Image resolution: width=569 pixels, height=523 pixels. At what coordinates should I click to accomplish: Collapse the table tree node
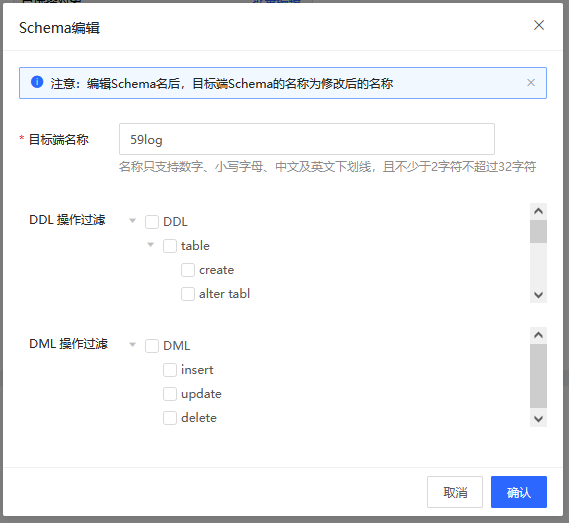click(x=151, y=245)
